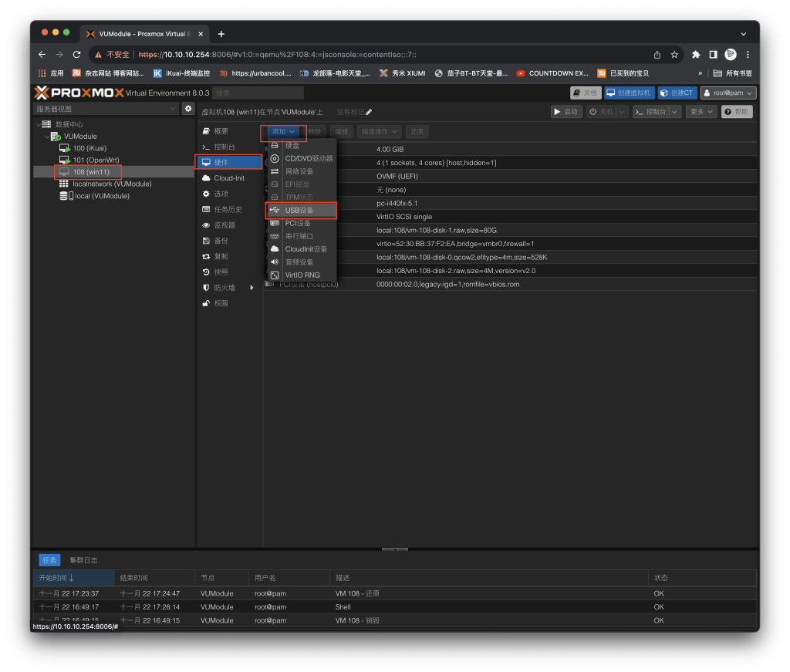
Task: Click the 启动 start button
Action: coord(566,112)
